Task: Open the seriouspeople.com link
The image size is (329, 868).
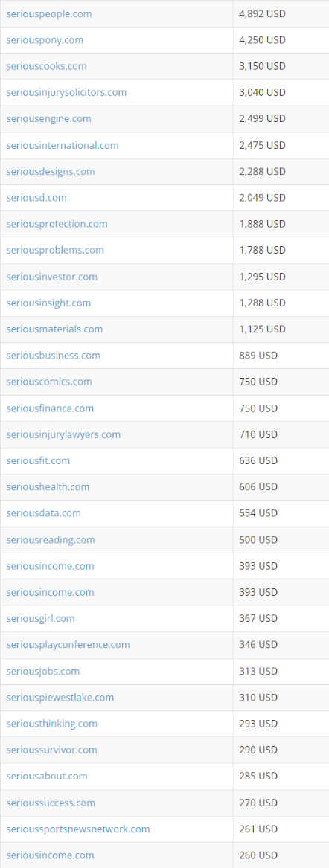Action: 48,14
